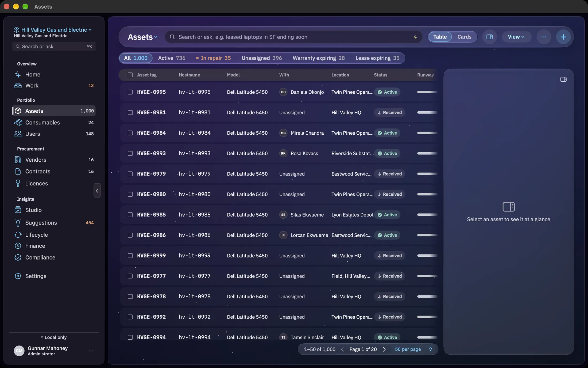The width and height of the screenshot is (588, 368).
Task: Check the box for HVGE-0981
Action: pyautogui.click(x=130, y=113)
